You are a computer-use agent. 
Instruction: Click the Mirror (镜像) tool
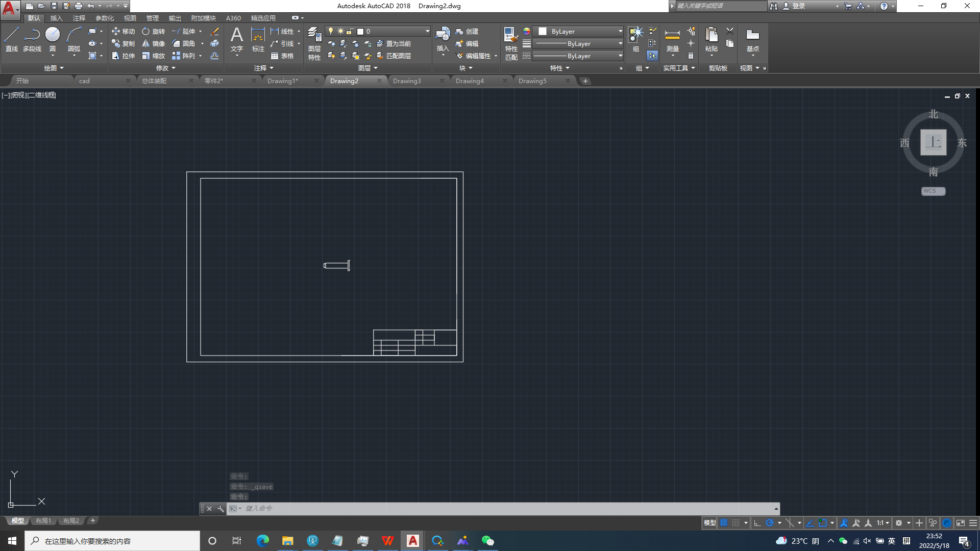(153, 44)
